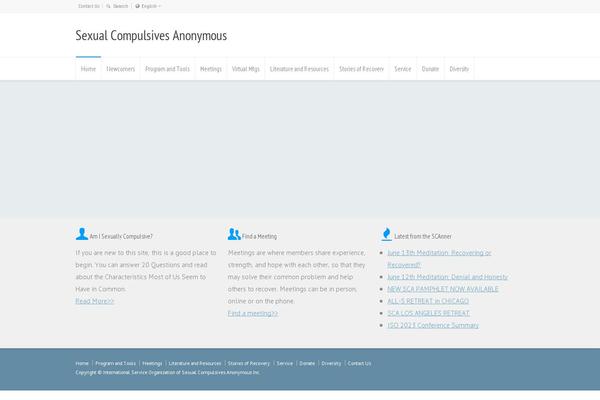Open Literature and Resources in main navigation
The image size is (600, 400).
(299, 69)
